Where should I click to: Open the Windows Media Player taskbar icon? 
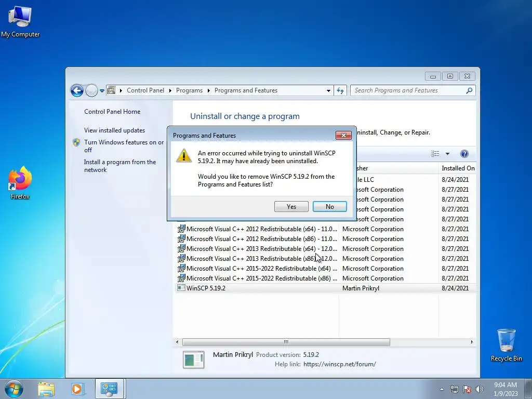coord(77,389)
